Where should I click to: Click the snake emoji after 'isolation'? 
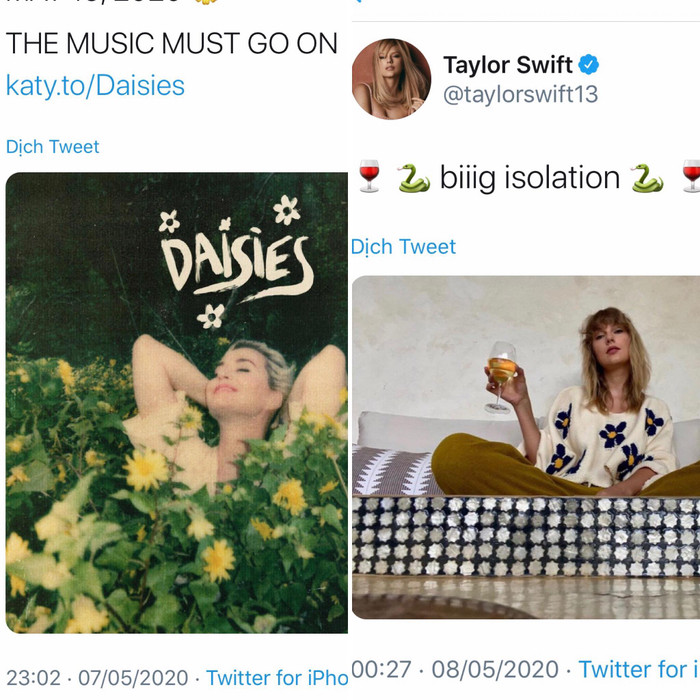[647, 178]
